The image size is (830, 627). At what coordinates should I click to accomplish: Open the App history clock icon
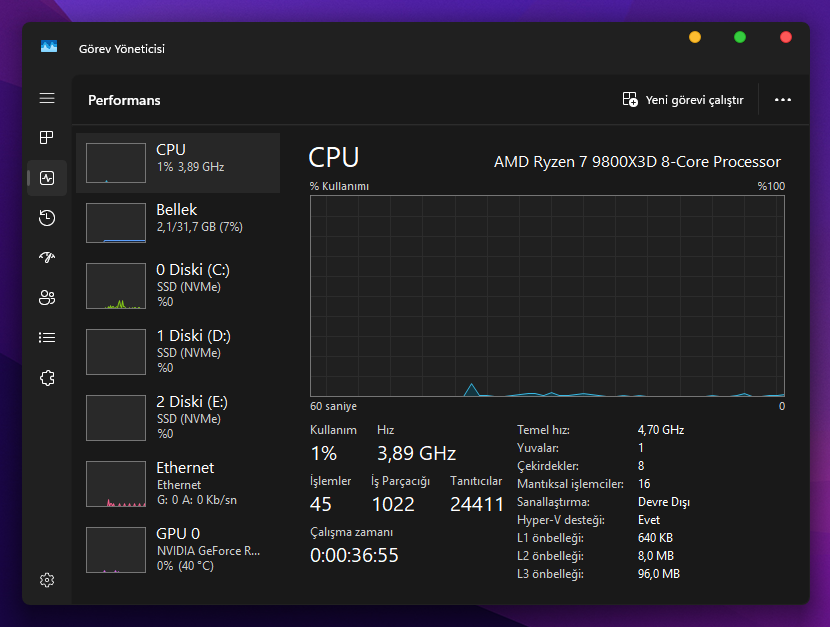(x=47, y=218)
